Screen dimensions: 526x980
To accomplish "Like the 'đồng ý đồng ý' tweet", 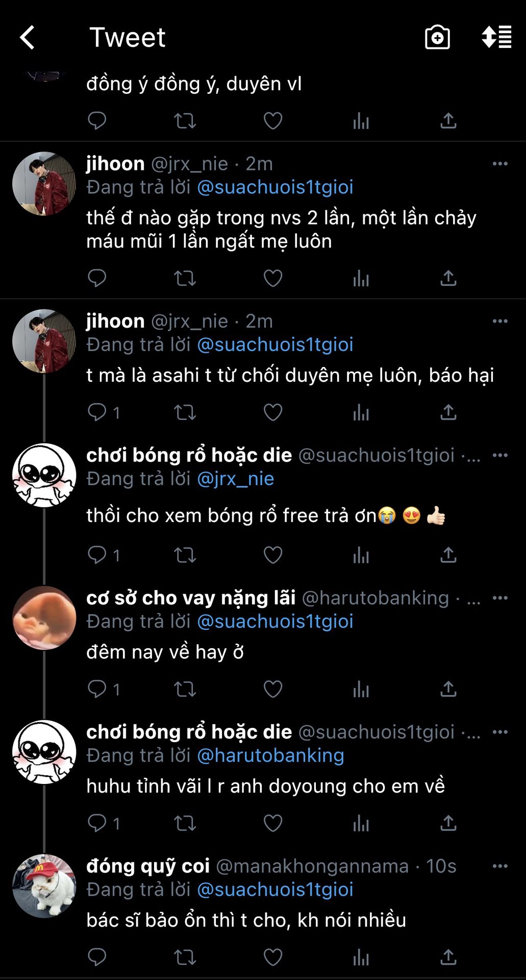I will 272,121.
